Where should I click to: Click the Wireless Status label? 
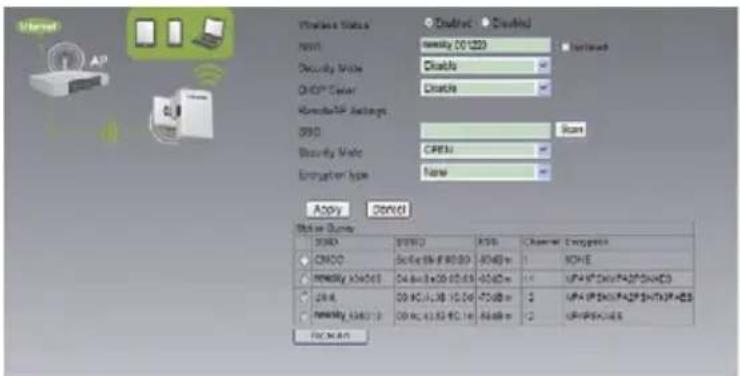[x=334, y=25]
